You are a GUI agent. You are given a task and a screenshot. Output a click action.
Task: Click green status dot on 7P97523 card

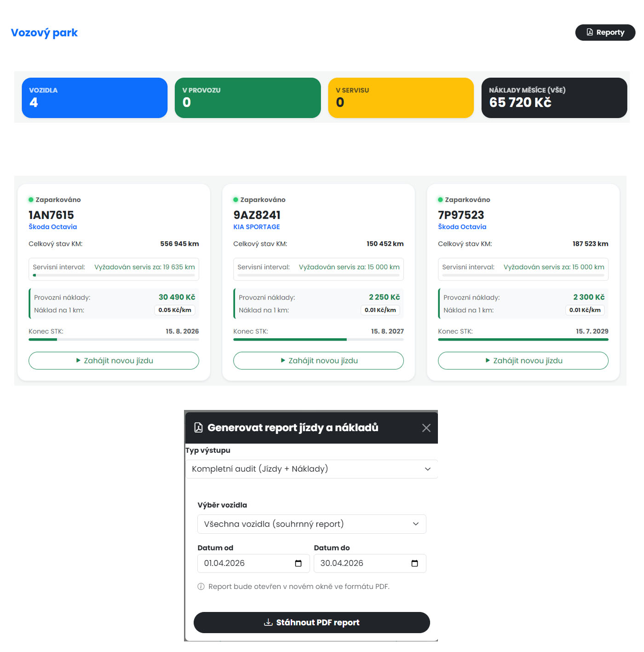440,200
